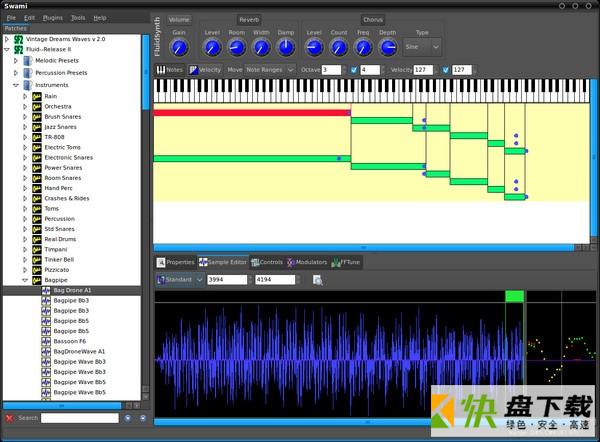Screen dimensions: 600x442
Task: Open the Chorus Type Sine dropdown
Action: click(422, 47)
